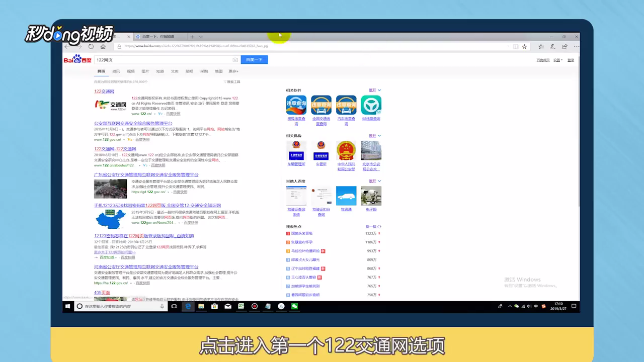
Task: Open the 交通网 logo thumbnail
Action: (x=110, y=105)
